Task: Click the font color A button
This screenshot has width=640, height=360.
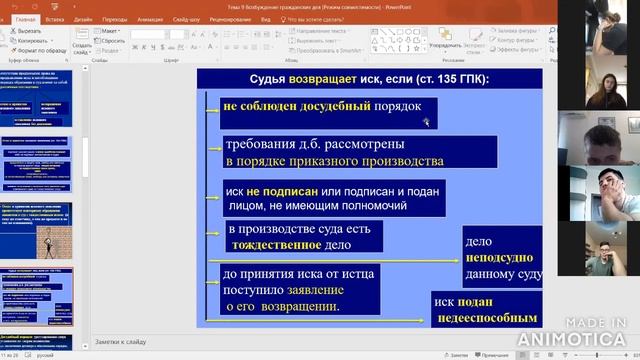Action: click(x=210, y=47)
